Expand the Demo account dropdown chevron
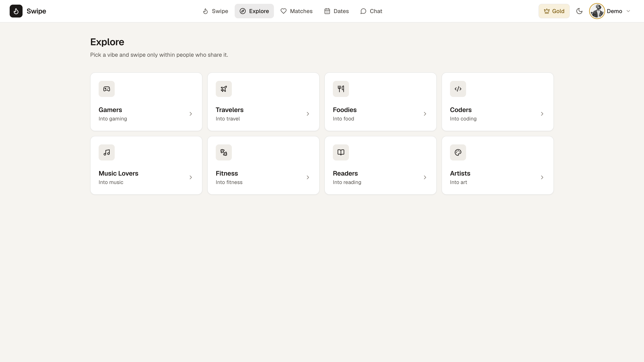644x362 pixels. tap(628, 11)
